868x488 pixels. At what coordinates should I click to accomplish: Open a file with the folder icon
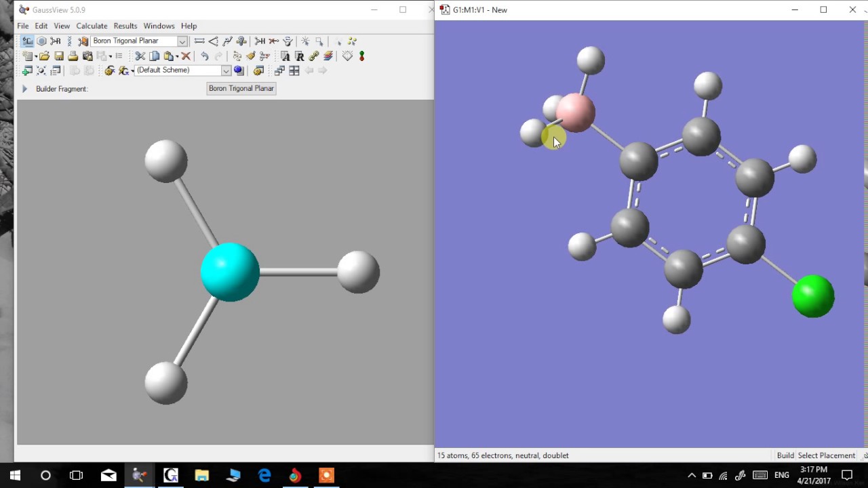coord(44,56)
